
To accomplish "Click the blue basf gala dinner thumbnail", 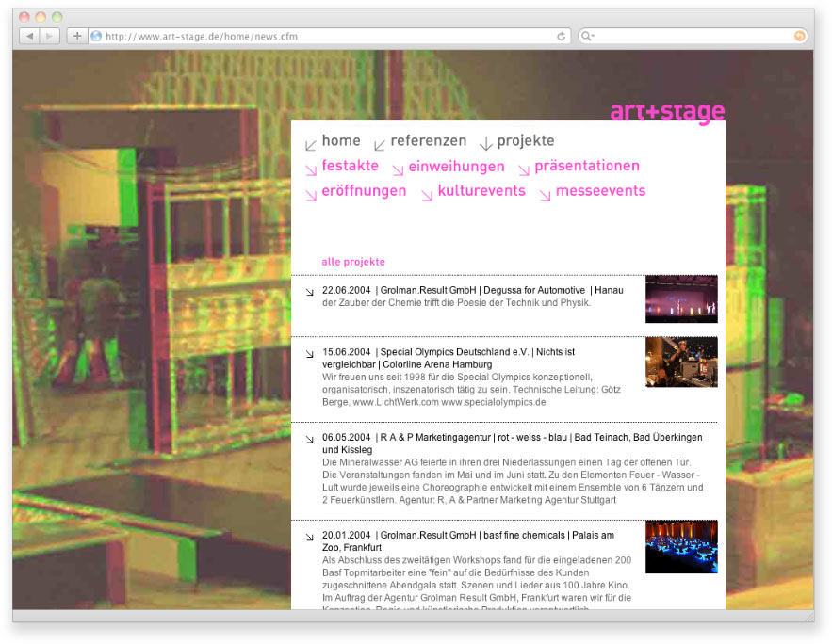I will 681,547.
